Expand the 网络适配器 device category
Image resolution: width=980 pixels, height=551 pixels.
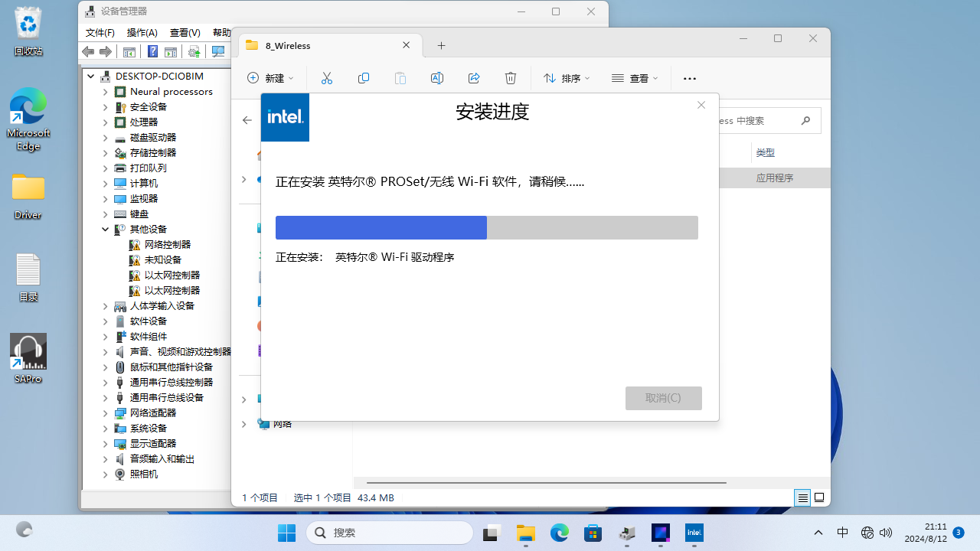coord(106,412)
